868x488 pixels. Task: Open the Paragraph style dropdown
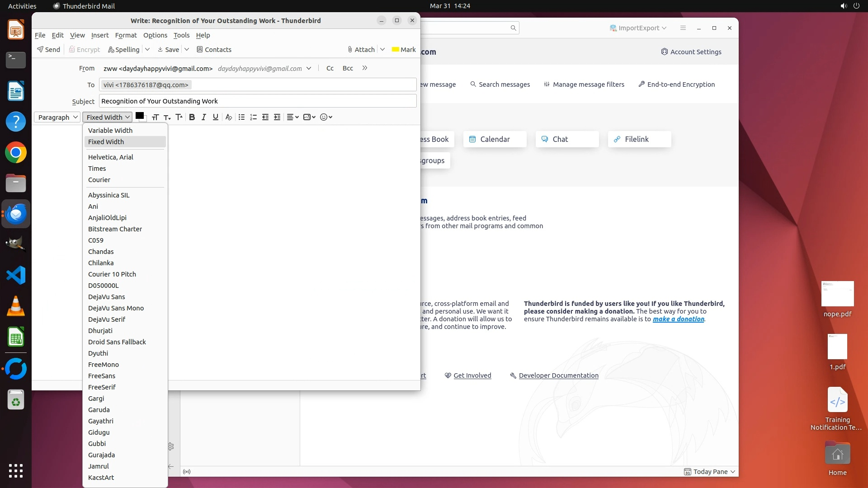(57, 117)
